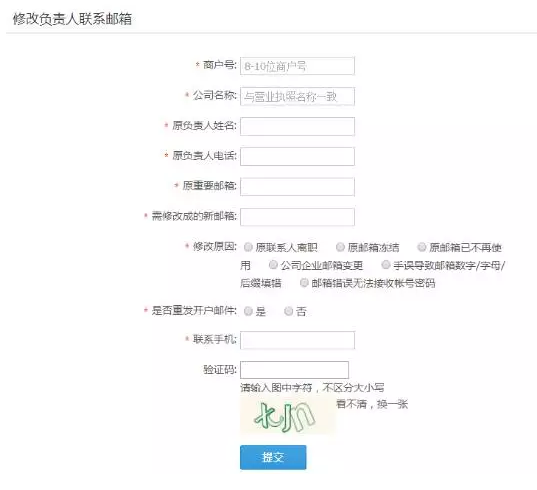Focus the 原负责人姓名 text box

point(297,126)
